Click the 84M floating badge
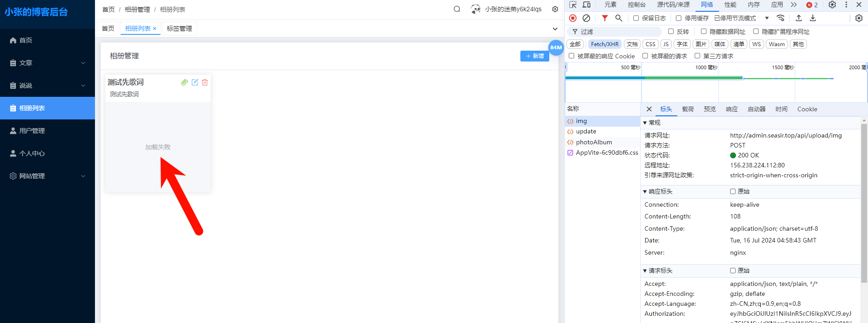Image resolution: width=868 pixels, height=323 pixels. 556,47
